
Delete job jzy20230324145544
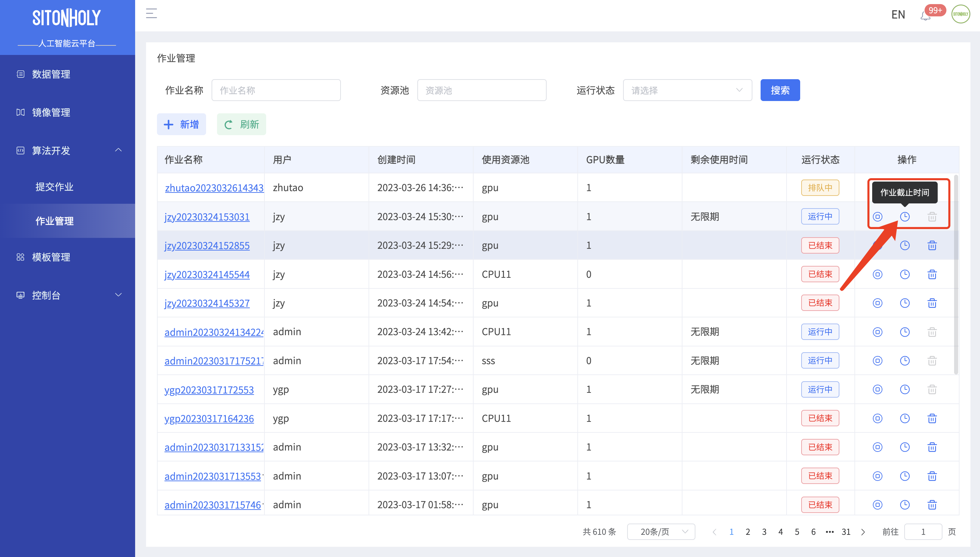(x=932, y=274)
